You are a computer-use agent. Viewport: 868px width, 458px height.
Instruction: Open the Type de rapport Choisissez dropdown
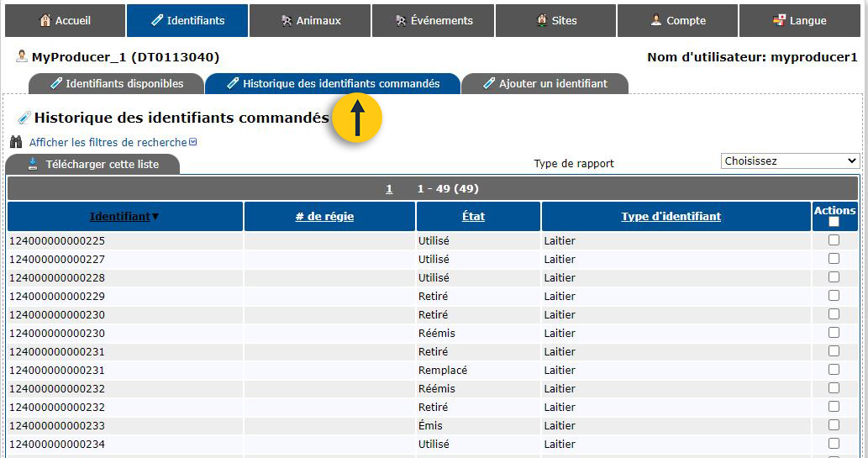790,161
